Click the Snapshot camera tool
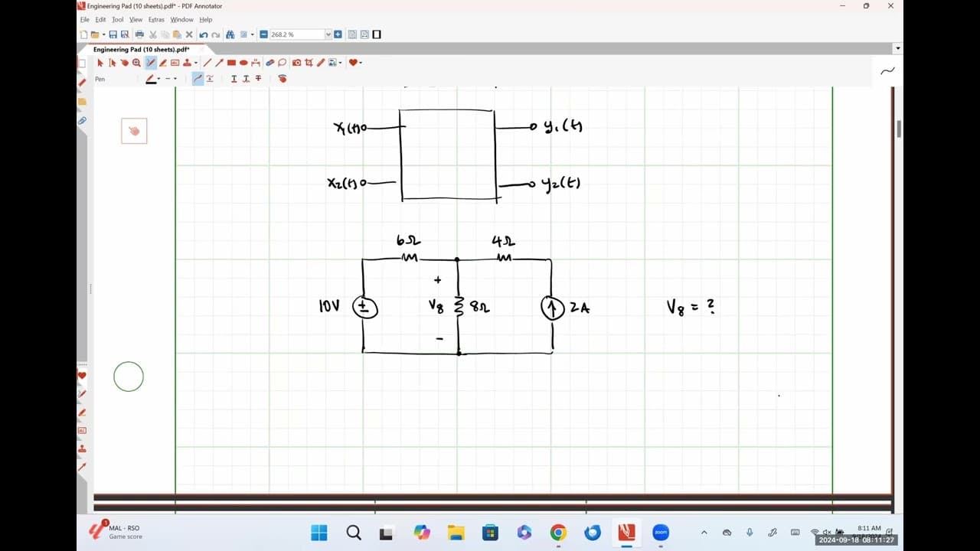 point(296,63)
